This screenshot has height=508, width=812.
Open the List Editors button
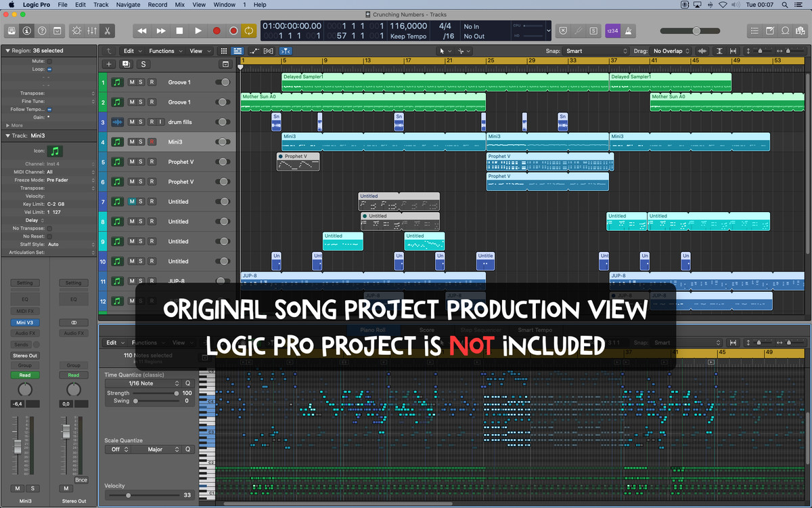[x=754, y=30]
